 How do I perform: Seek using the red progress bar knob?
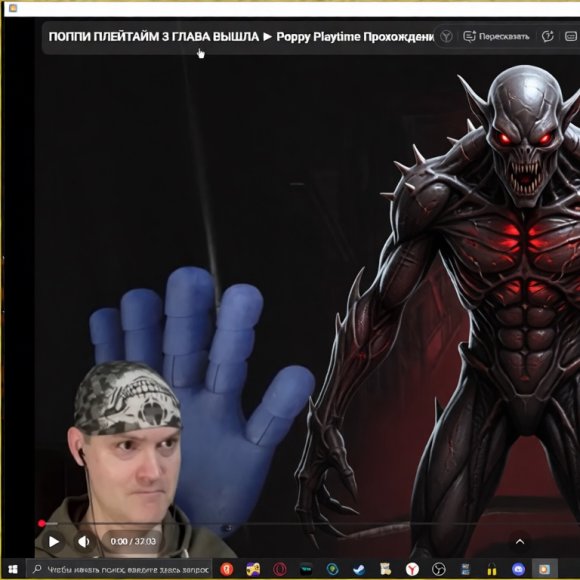tap(42, 523)
